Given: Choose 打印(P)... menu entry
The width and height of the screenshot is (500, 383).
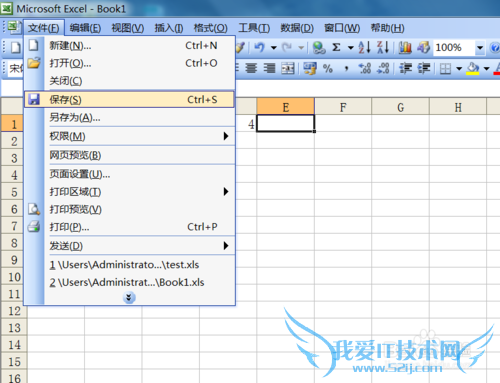Looking at the screenshot, I should [130, 227].
